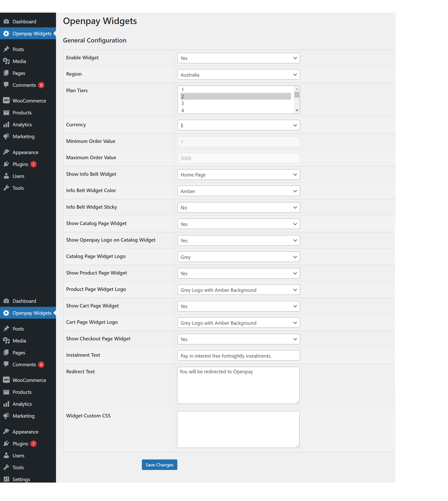Click the Pages icon in the sidebar

pos(6,73)
